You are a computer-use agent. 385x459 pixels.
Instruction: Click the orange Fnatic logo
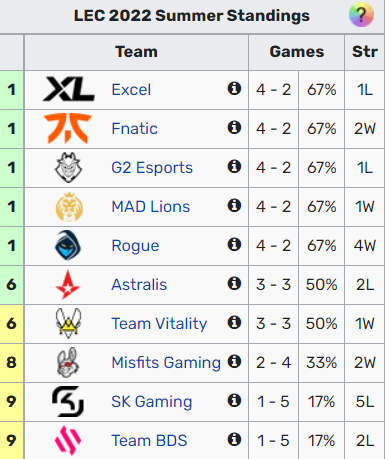[x=68, y=128]
